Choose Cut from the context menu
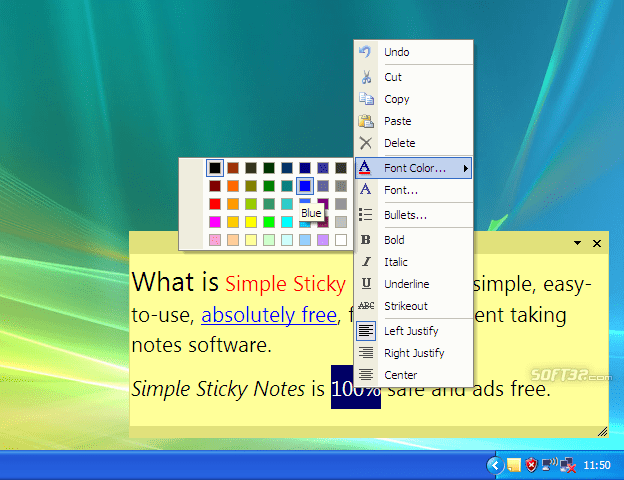Screen dimensions: 624x480 coord(413,77)
